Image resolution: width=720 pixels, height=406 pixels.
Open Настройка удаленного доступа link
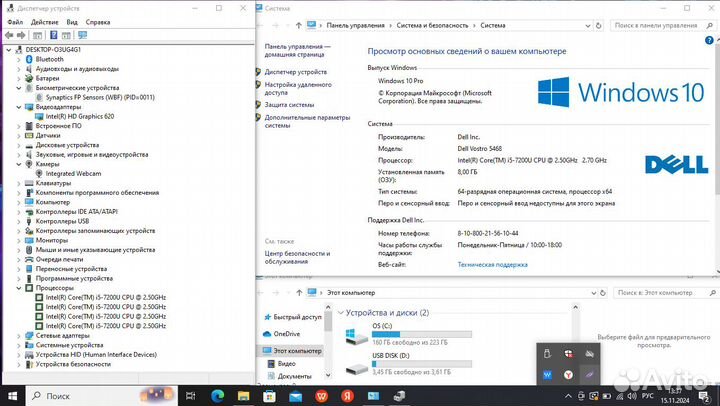click(x=298, y=89)
